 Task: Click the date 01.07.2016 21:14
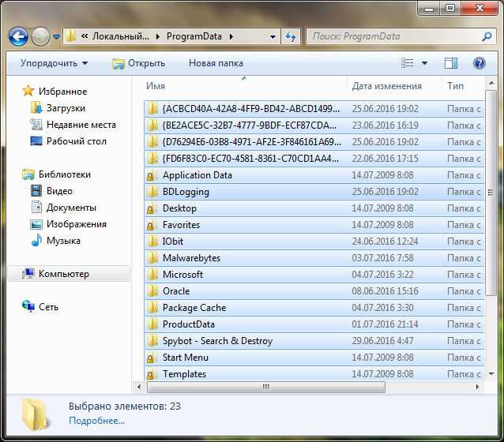pos(385,324)
